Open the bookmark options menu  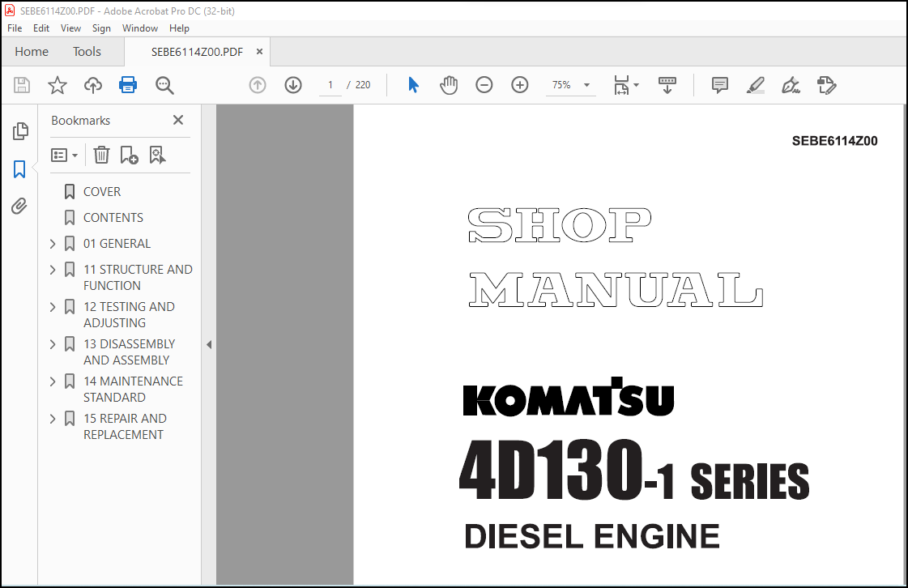pos(64,156)
